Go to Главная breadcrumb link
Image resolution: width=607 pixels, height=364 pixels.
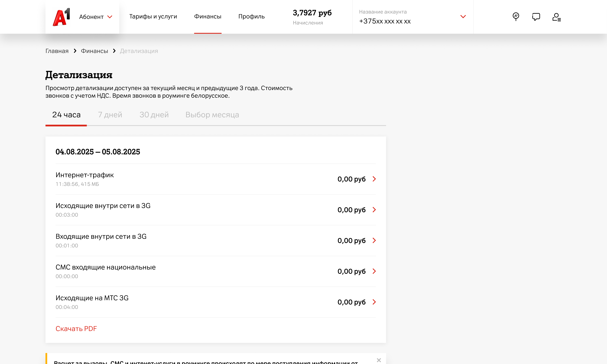57,51
